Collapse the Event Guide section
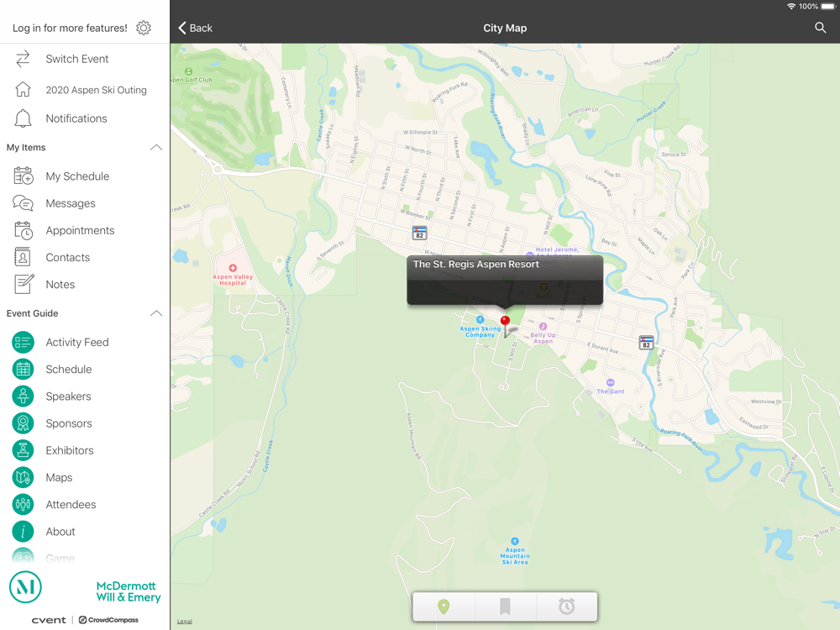Image resolution: width=840 pixels, height=630 pixels. pyautogui.click(x=156, y=313)
